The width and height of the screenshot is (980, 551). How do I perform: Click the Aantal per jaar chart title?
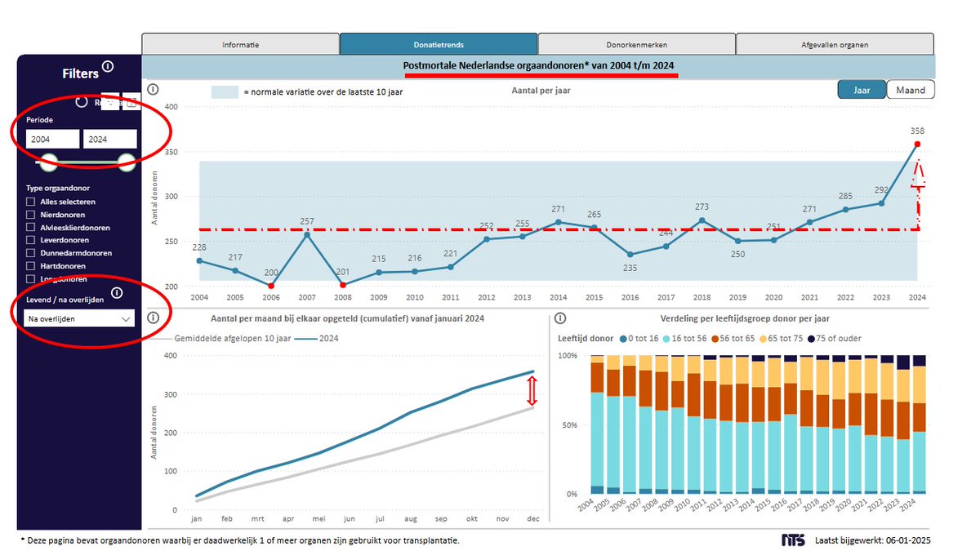tap(539, 91)
